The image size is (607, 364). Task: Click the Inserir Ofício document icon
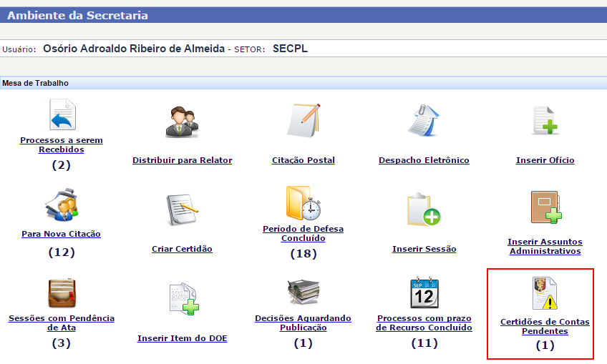pos(545,120)
